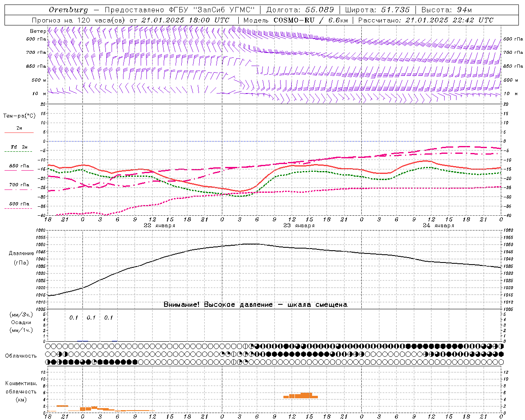The height and width of the screenshot is (420, 525).
Task: Click the 'Долгота: 55.089' longitude value
Action: coord(300,10)
